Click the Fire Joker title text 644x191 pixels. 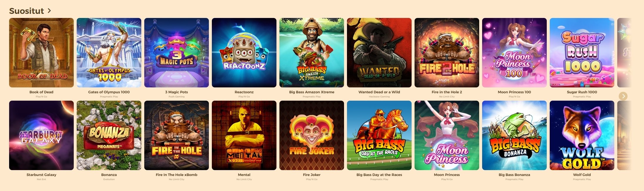click(x=312, y=175)
